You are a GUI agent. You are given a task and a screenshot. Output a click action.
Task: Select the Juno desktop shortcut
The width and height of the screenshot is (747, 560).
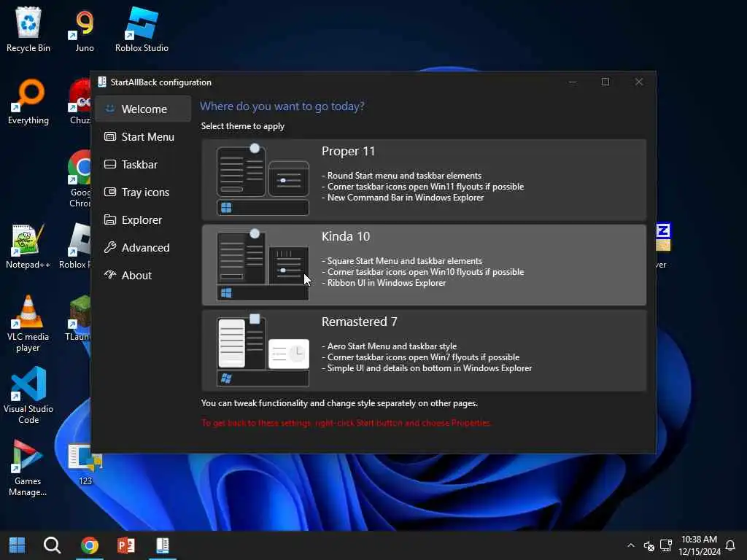click(x=85, y=29)
